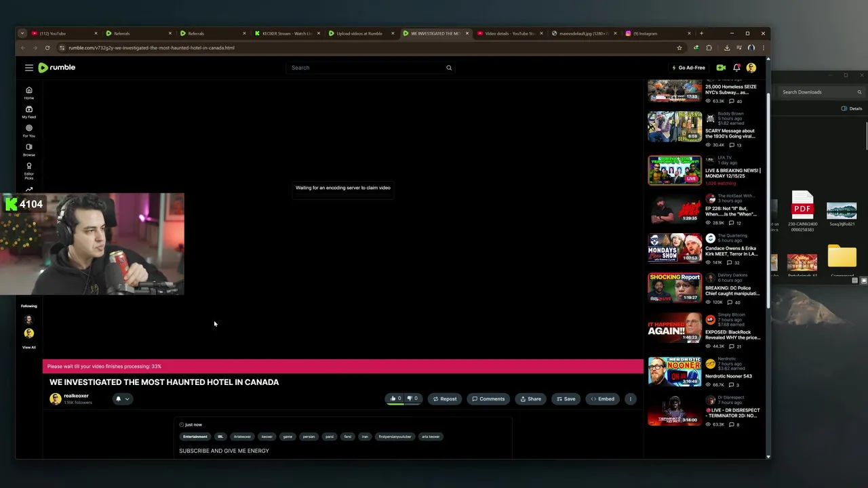Open the yellow folder in Downloads window
Screen dimensions: 868x488
click(842, 258)
